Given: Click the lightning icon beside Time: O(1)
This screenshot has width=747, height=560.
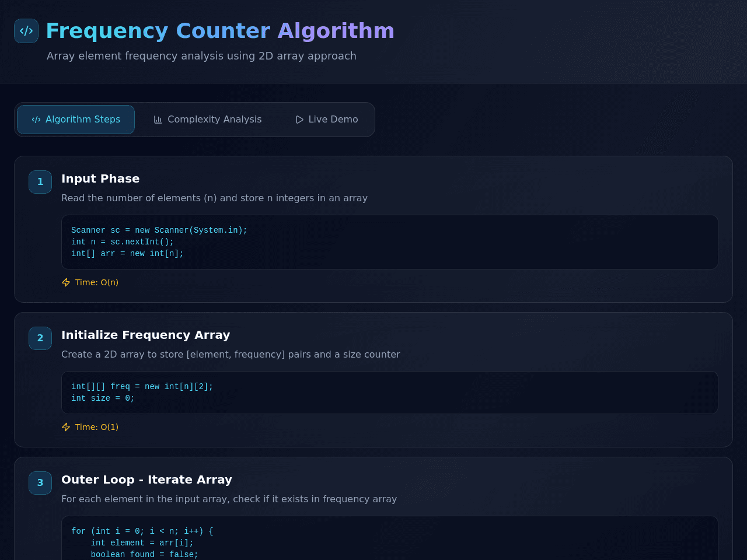Looking at the screenshot, I should click(66, 427).
